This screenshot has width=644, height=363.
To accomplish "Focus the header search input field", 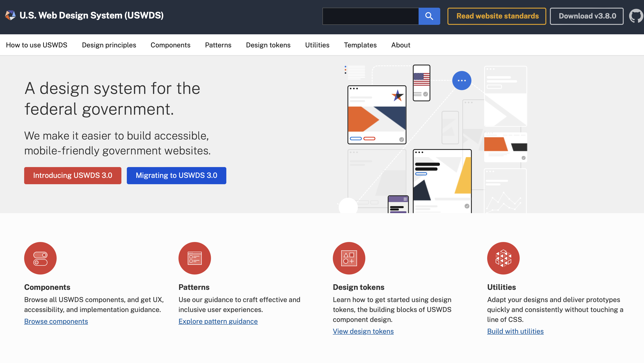I will coord(370,16).
